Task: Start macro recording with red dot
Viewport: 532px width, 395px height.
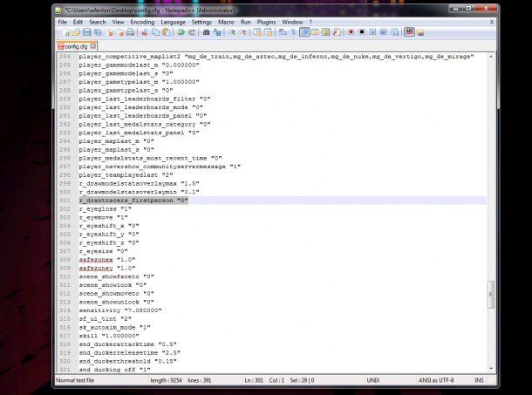Action: [x=351, y=32]
